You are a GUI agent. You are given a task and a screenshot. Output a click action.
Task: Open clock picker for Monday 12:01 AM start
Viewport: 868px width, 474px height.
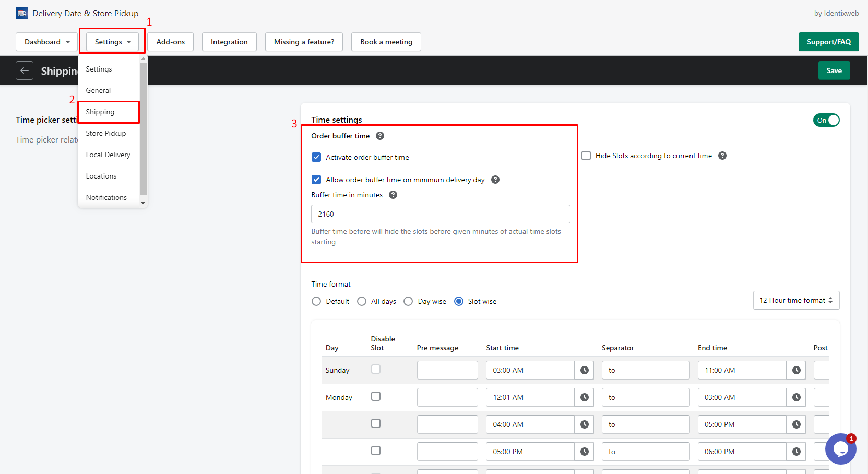[x=585, y=397]
